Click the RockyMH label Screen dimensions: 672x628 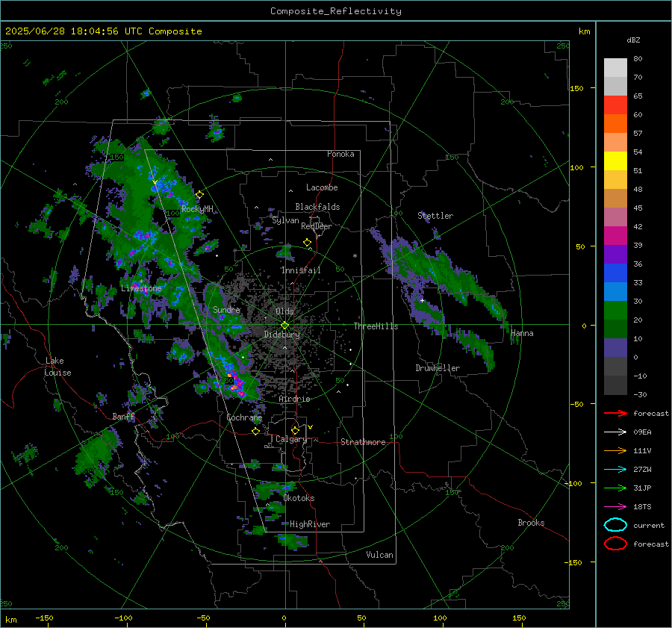[197, 209]
